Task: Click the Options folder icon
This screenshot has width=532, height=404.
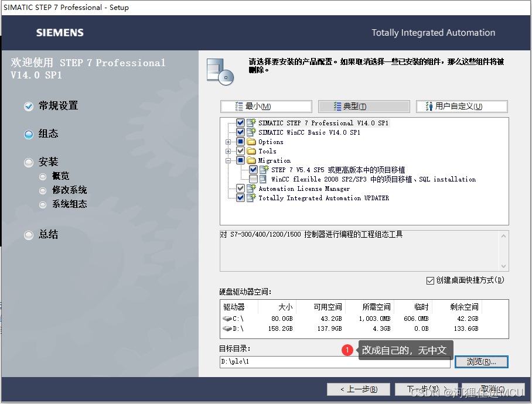Action: point(251,141)
